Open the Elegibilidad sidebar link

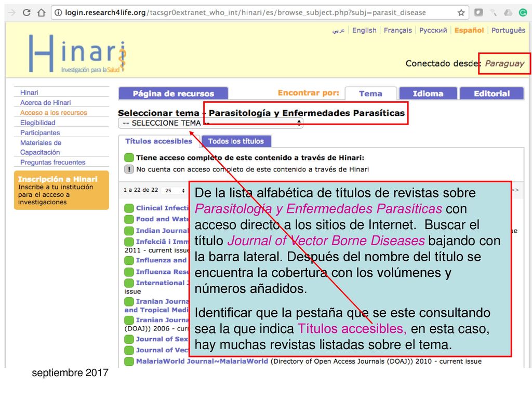coord(37,123)
